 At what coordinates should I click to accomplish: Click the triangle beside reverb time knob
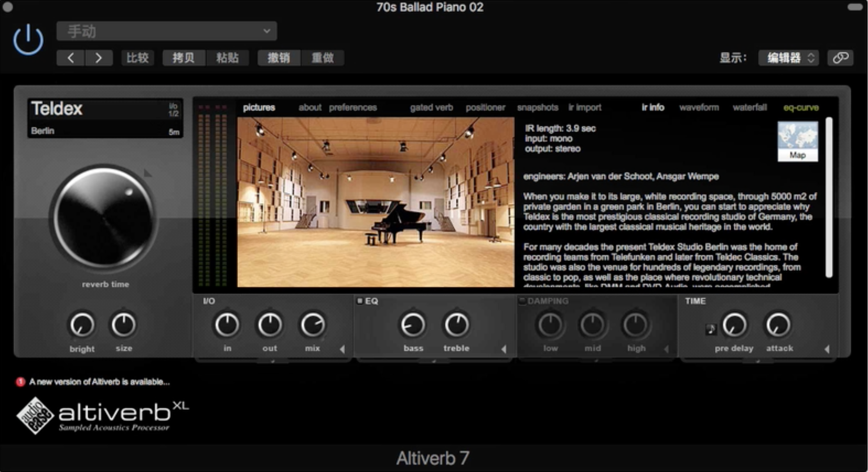click(x=147, y=173)
